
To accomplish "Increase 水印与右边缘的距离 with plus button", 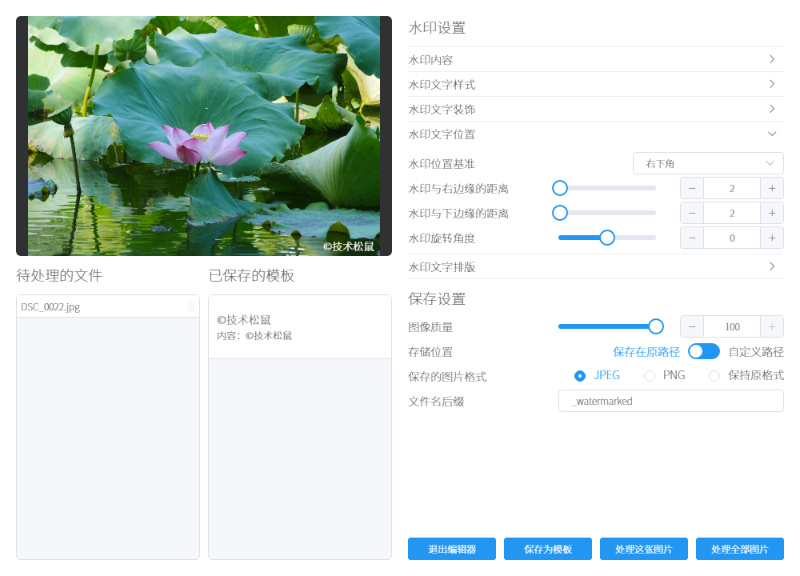I will (772, 189).
